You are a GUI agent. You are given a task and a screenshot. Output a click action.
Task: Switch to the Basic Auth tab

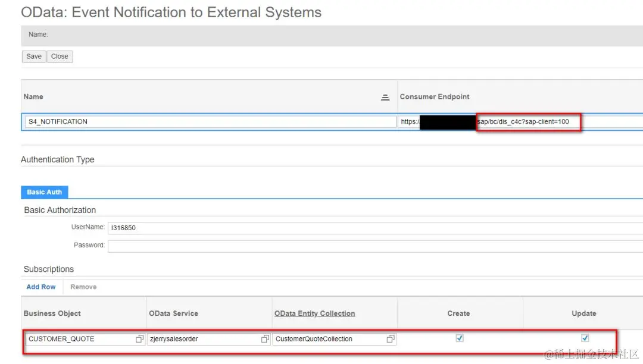tap(44, 192)
